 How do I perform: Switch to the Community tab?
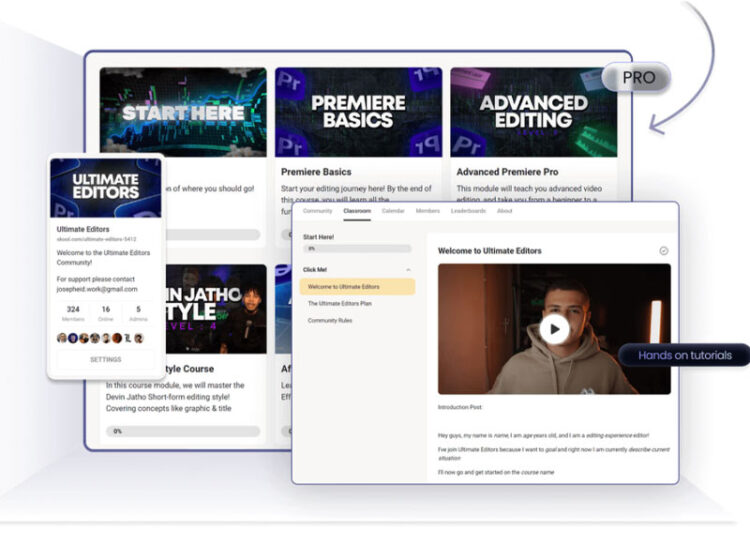point(317,211)
